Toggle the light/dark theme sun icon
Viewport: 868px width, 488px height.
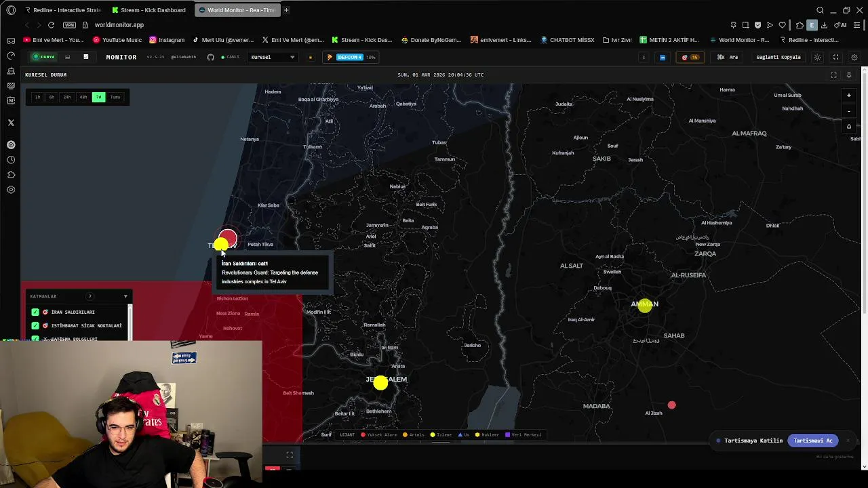(x=817, y=57)
